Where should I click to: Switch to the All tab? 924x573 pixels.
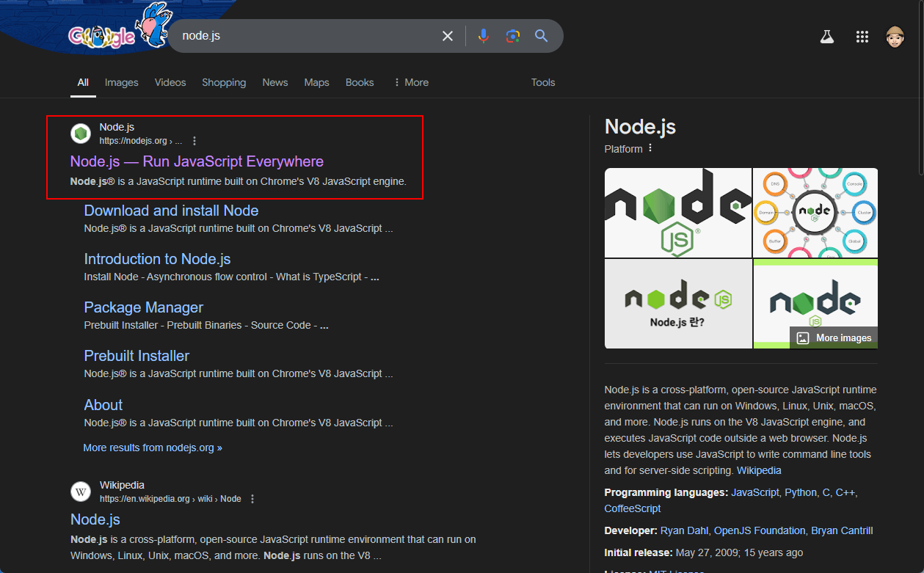(83, 82)
